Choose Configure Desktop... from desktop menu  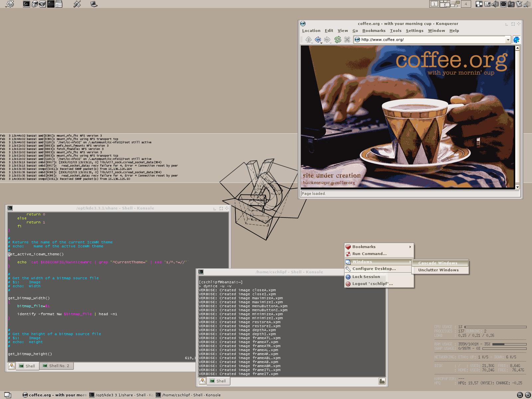379,269
